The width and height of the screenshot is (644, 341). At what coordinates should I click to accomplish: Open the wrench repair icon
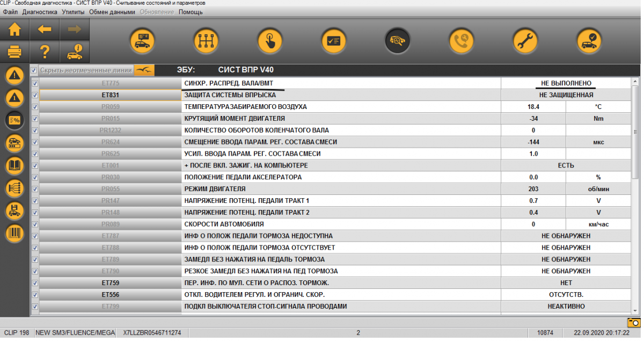[525, 40]
